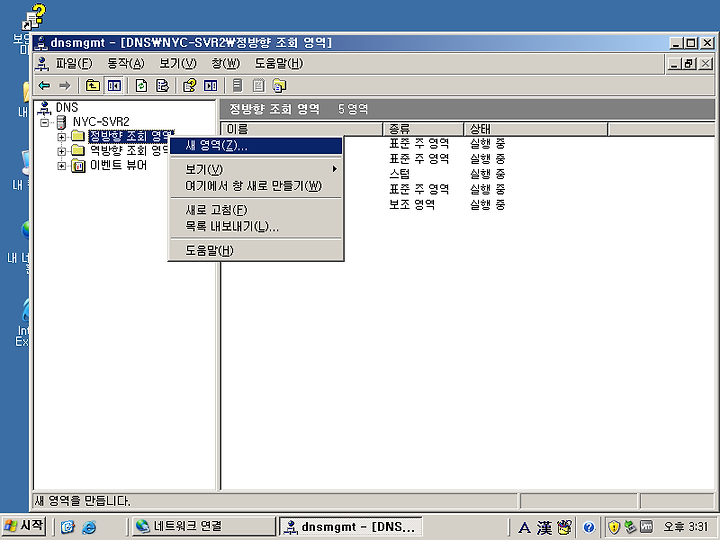Click the system clock showing 오후 3:31
Image resolution: width=720 pixels, height=540 pixels.
tap(686, 527)
